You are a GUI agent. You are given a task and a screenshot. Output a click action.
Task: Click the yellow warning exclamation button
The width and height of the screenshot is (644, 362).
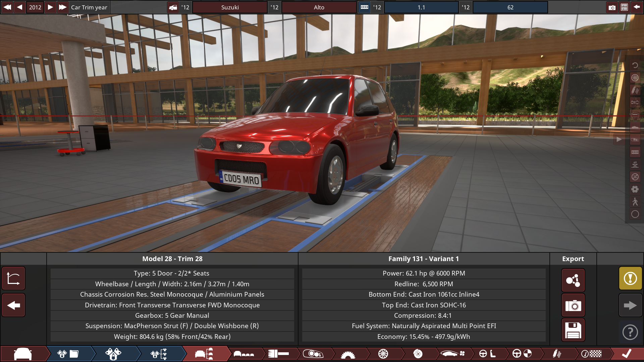coord(630,278)
